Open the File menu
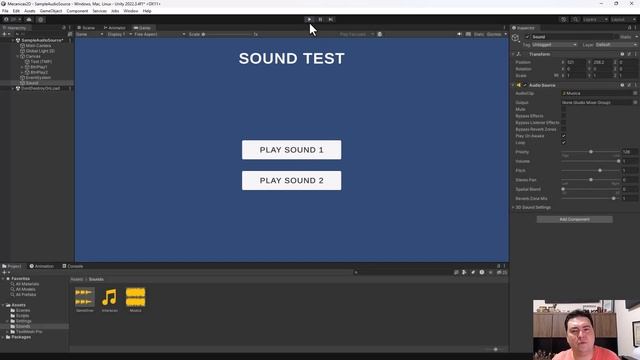640x360 pixels. (x=5, y=11)
